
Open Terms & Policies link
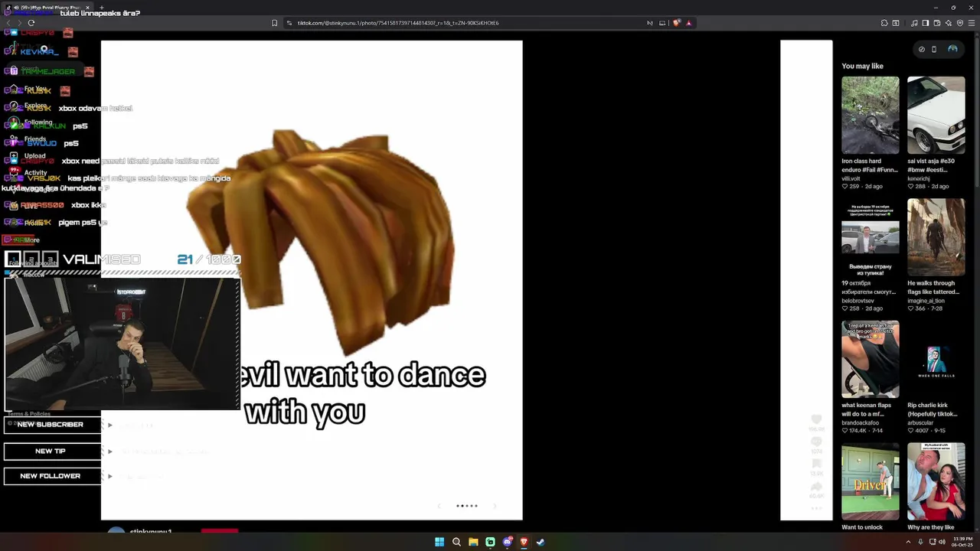pos(29,414)
